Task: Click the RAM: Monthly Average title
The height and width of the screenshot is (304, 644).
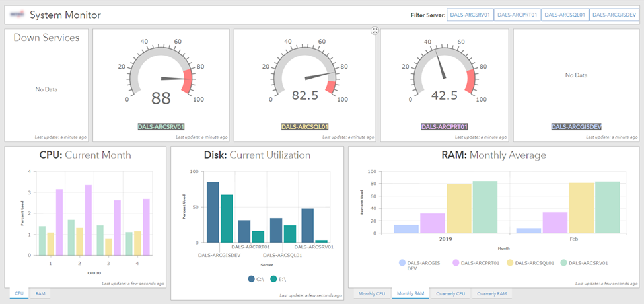Action: pyautogui.click(x=493, y=155)
